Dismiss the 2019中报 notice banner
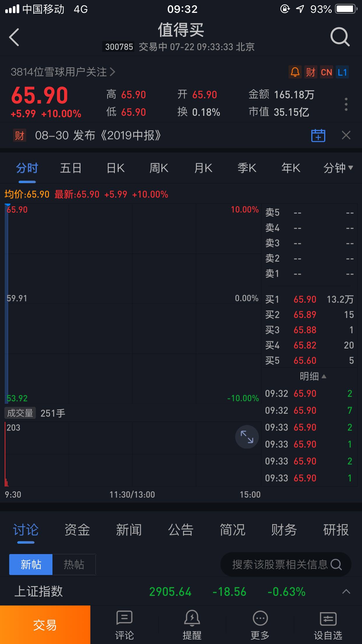 346,135
